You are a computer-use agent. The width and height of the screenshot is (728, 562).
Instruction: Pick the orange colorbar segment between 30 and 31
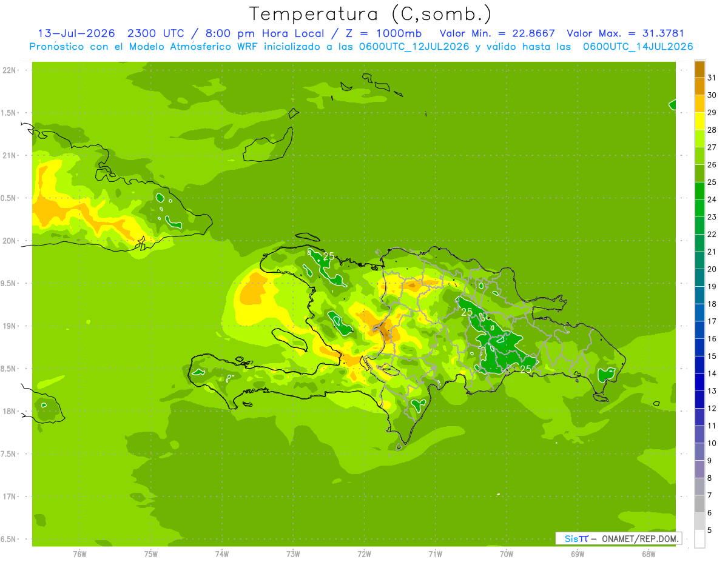point(699,86)
